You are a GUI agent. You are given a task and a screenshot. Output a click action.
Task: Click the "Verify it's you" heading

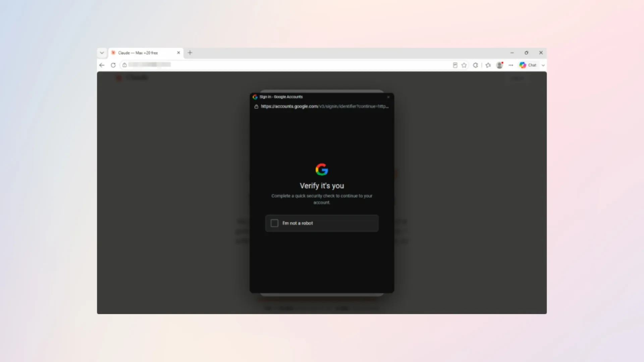pyautogui.click(x=322, y=186)
